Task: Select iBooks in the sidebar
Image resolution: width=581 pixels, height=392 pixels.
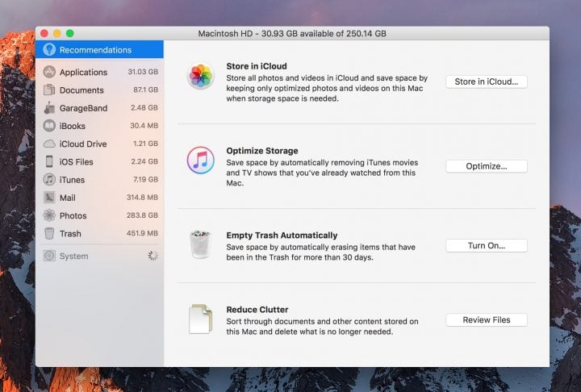Action: click(99, 126)
